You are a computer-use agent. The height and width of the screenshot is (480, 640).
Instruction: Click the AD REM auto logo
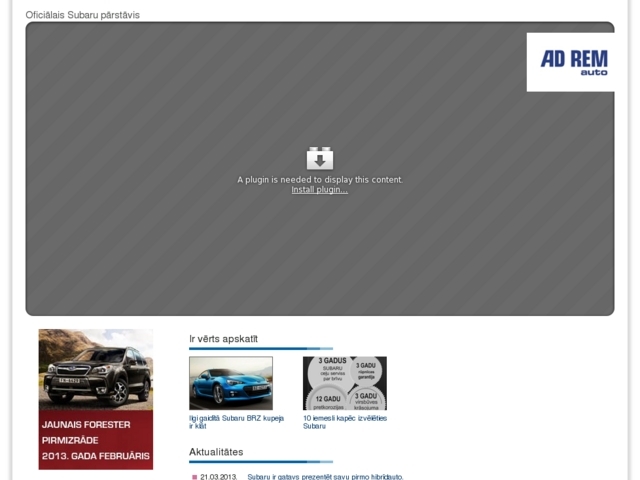570,62
